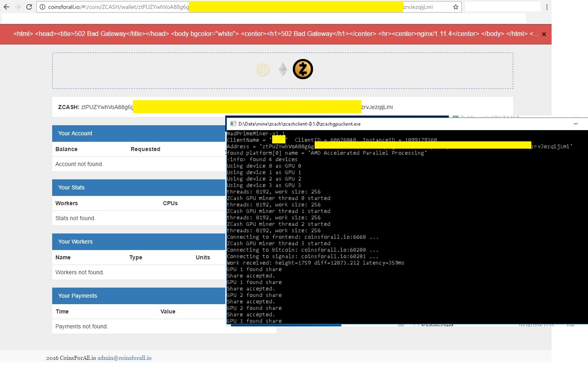The width and height of the screenshot is (588, 370).
Task: Click 'Connecting to signals' console line
Action: coord(303,256)
